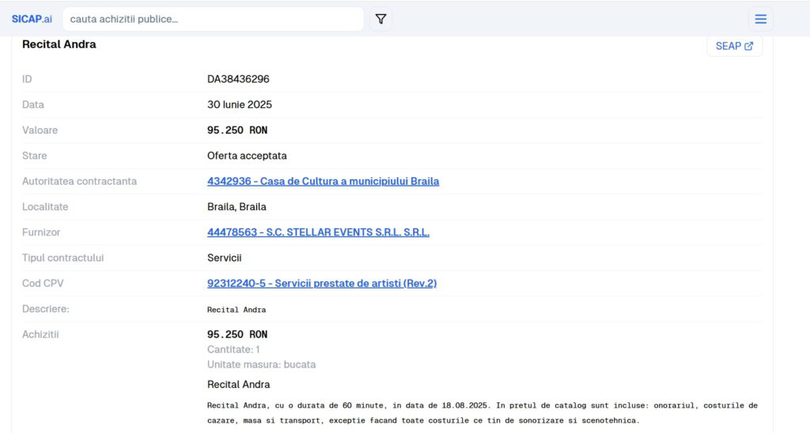Select the contract type 'Servicii'
Screen dimensions: 810x433
point(224,258)
